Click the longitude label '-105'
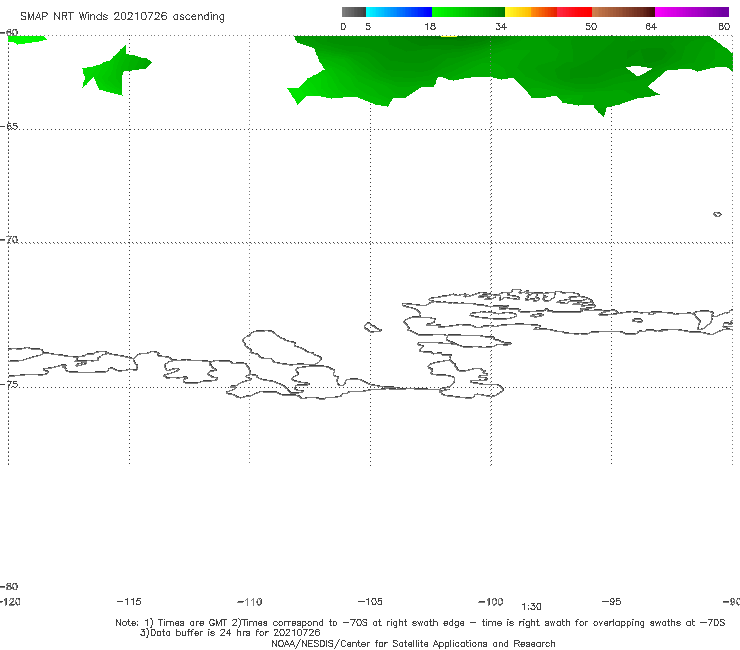Screen dimensions: 740x650 [x=370, y=601]
